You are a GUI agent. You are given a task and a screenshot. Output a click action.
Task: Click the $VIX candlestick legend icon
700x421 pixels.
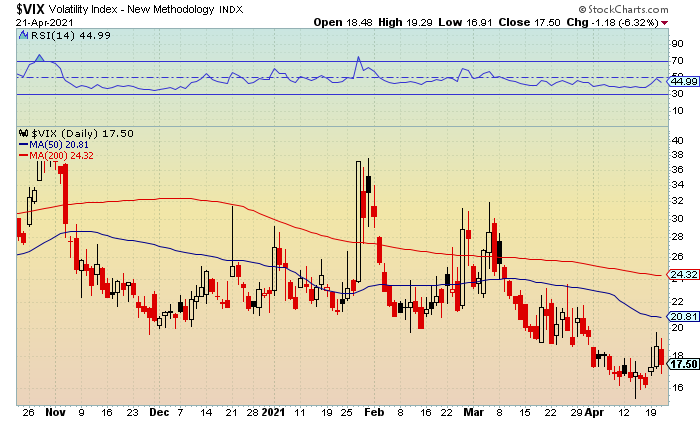point(24,133)
